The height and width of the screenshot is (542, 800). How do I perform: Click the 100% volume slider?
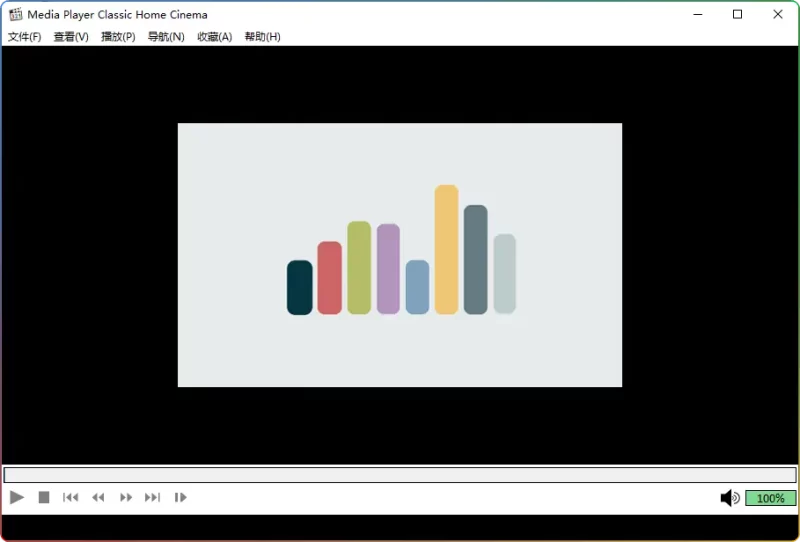point(770,498)
